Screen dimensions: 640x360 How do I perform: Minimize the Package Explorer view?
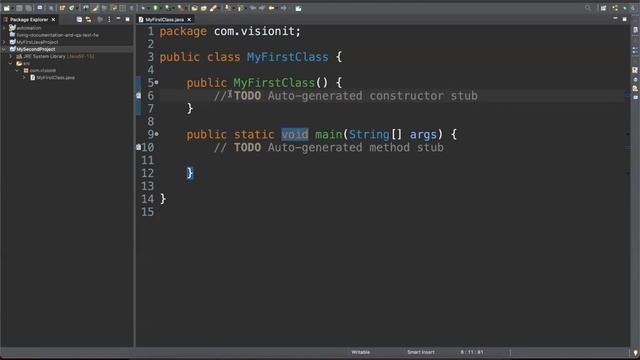click(118, 19)
